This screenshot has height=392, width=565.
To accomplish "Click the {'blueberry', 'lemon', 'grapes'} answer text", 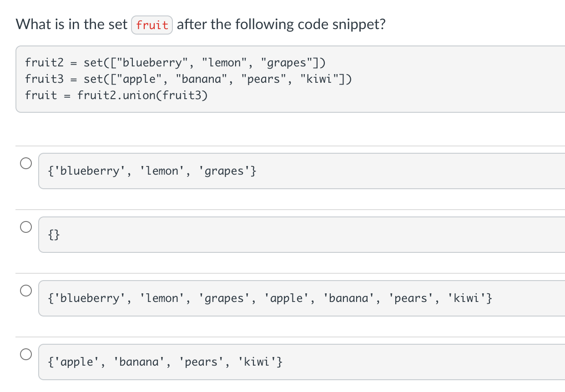I will coord(152,171).
